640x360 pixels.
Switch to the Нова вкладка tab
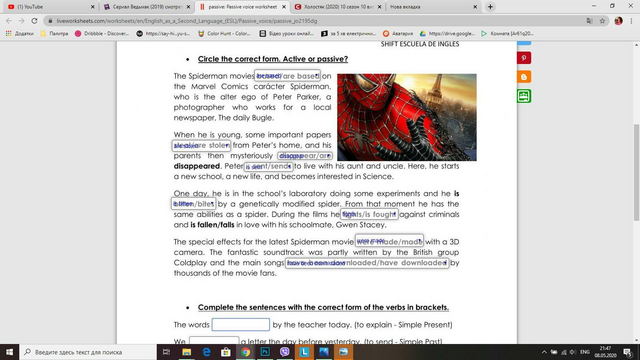432,7
